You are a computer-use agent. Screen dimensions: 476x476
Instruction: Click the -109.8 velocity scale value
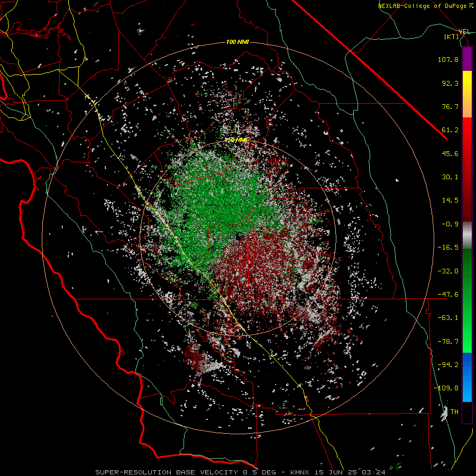pyautogui.click(x=446, y=388)
